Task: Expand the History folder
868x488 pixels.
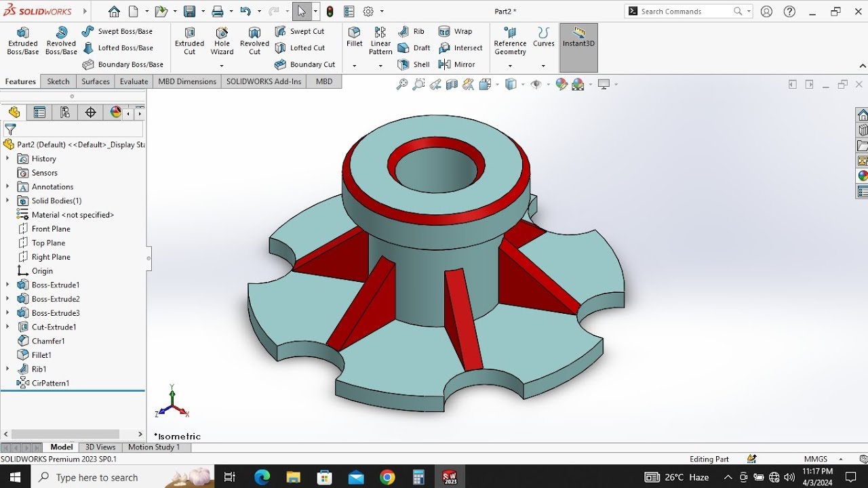Action: pos(7,159)
